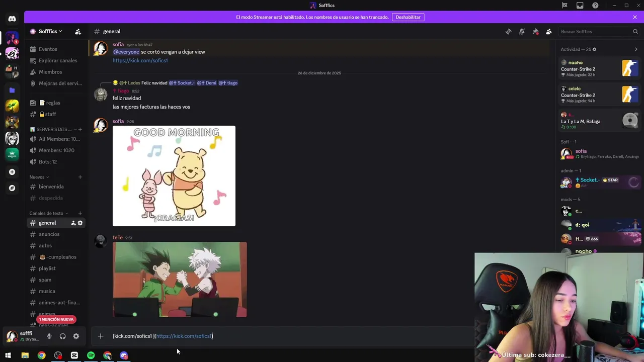
Task: Open Eventos in the sidebar
Action: [x=55, y=49]
